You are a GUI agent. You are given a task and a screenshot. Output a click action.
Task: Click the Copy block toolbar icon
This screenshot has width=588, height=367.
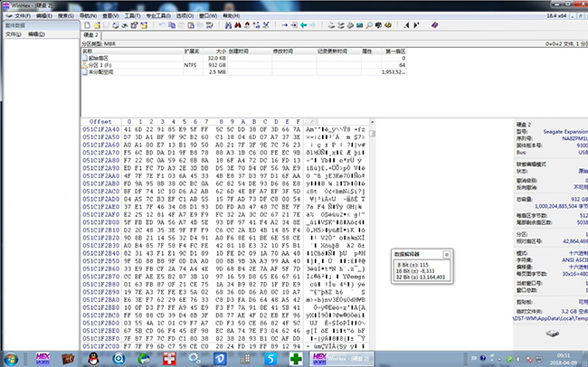172,25
